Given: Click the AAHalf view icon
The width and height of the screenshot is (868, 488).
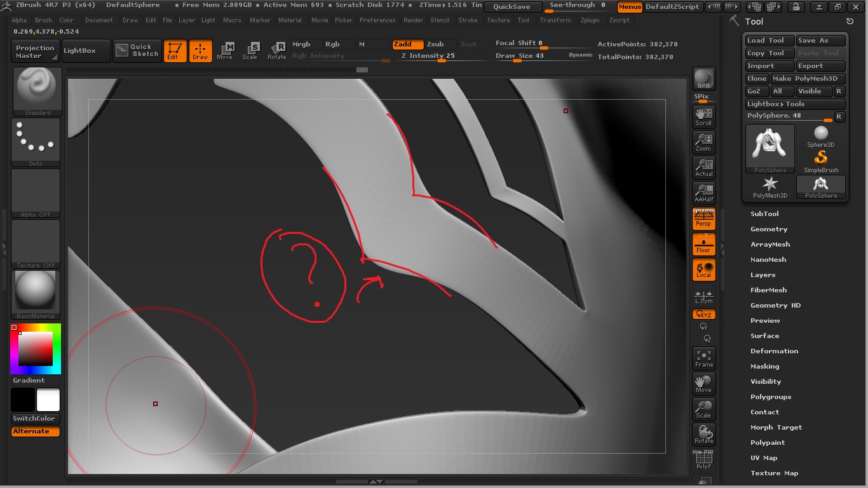Looking at the screenshot, I should (x=703, y=193).
